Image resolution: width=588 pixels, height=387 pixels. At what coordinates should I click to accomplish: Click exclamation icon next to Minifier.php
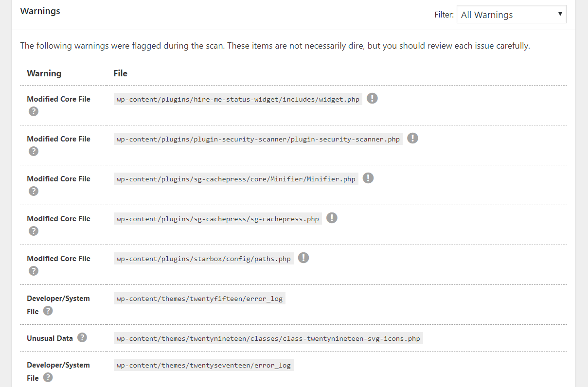368,178
